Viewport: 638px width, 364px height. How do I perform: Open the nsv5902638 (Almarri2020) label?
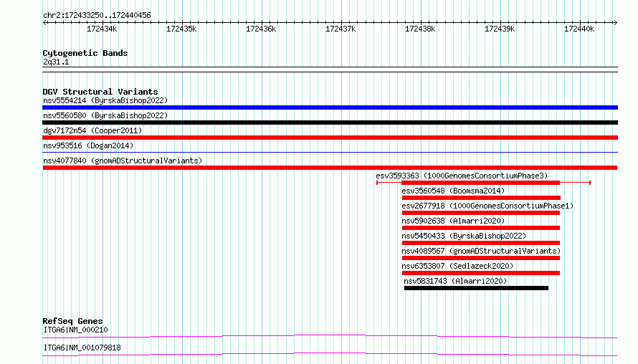click(453, 221)
